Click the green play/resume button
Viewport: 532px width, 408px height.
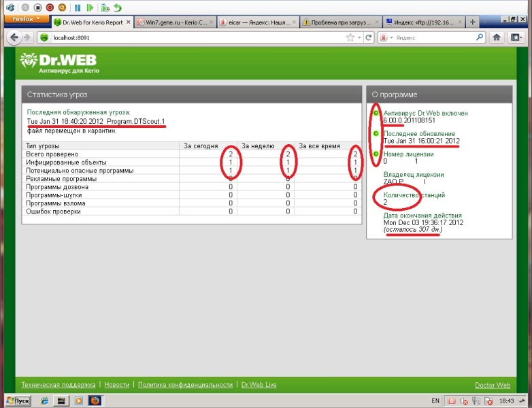click(90, 7)
